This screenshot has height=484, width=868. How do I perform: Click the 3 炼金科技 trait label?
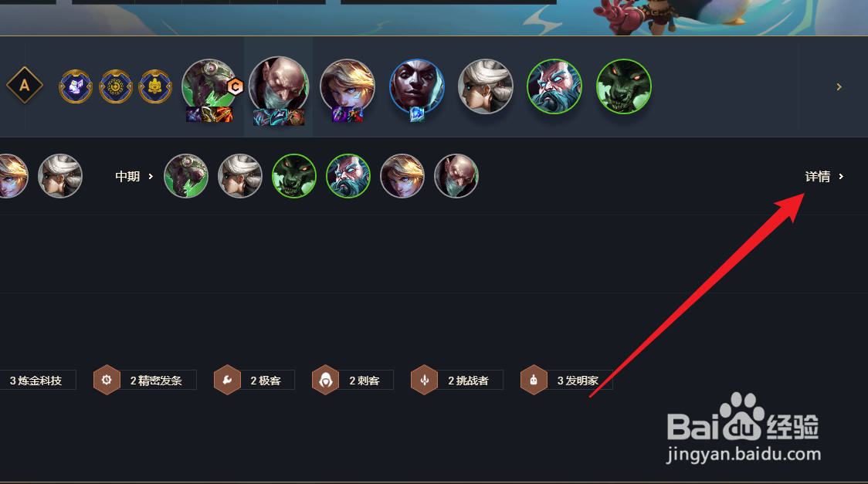(36, 381)
